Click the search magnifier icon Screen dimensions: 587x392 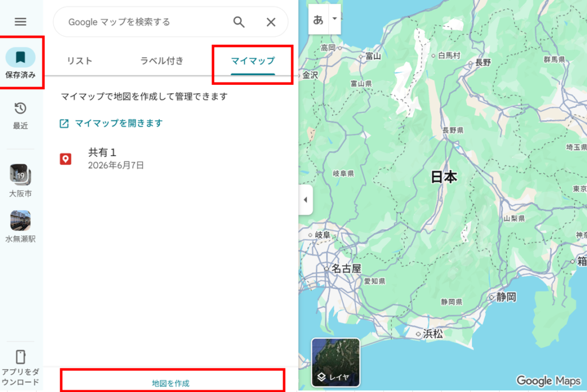pyautogui.click(x=239, y=22)
